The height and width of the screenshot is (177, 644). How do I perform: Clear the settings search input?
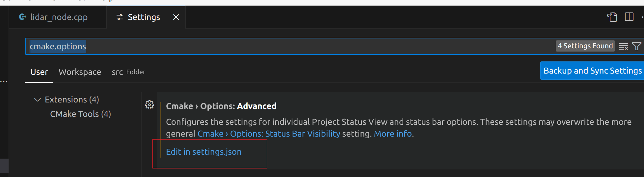point(623,46)
